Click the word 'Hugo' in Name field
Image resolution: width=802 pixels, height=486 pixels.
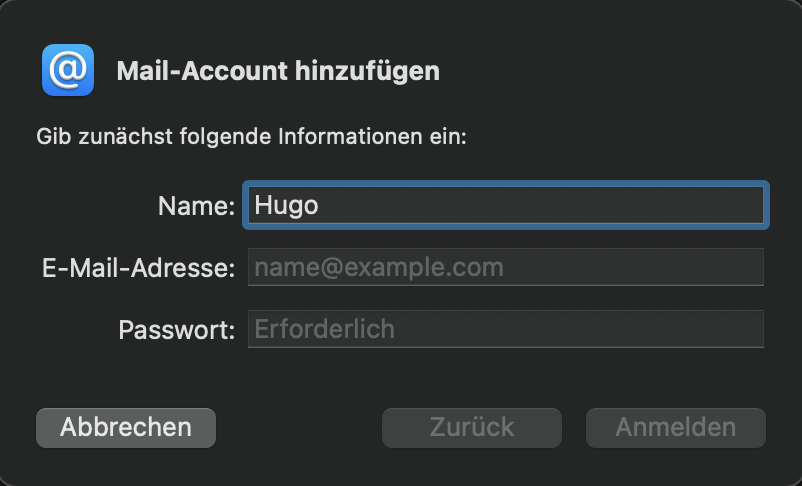286,205
